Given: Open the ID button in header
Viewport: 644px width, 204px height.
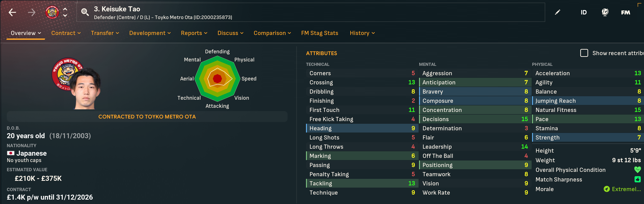Looking at the screenshot, I should point(584,12).
